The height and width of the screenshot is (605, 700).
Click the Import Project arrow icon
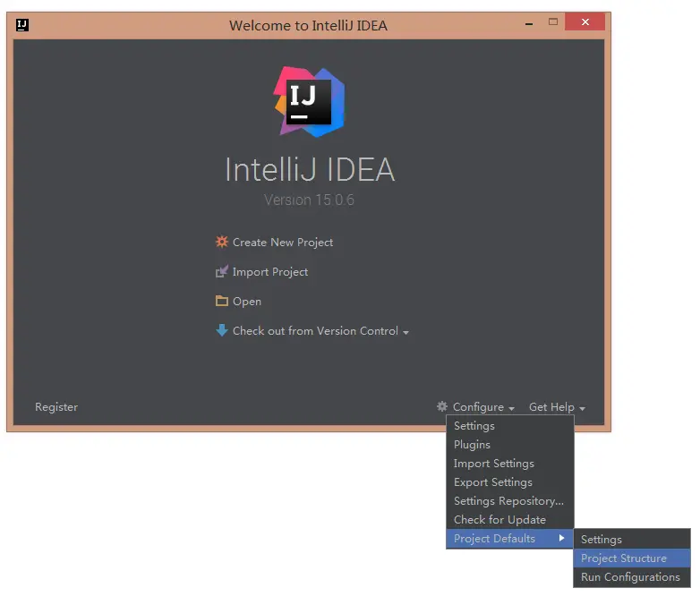[221, 271]
